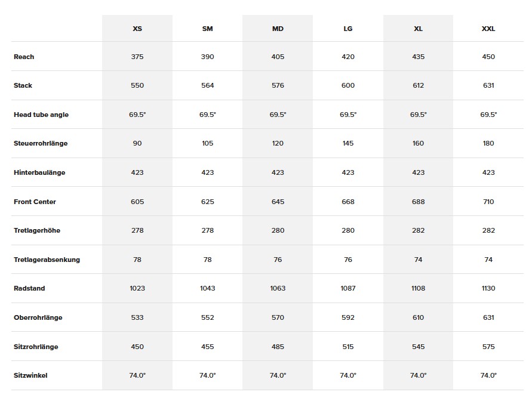Viewport: 532px width, 398px height.
Task: Click the MD size column header
Action: point(278,29)
